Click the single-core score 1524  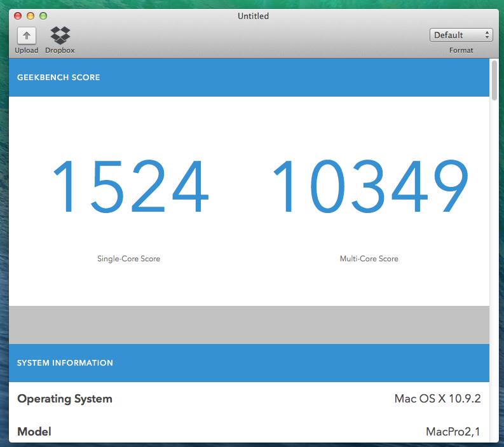[131, 186]
